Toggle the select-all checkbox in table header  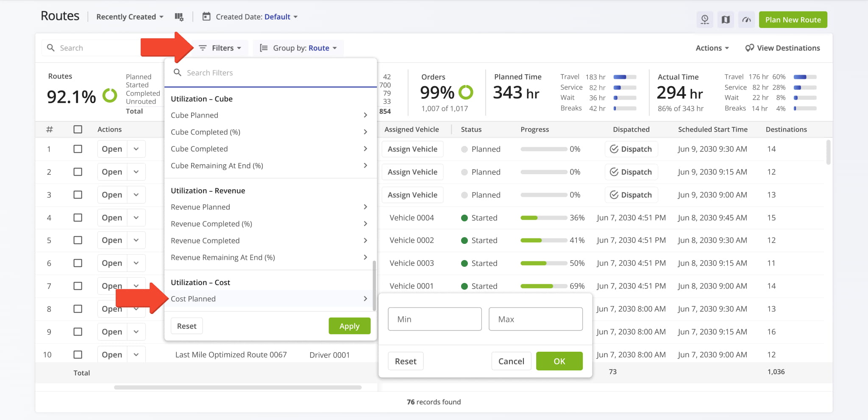78,129
